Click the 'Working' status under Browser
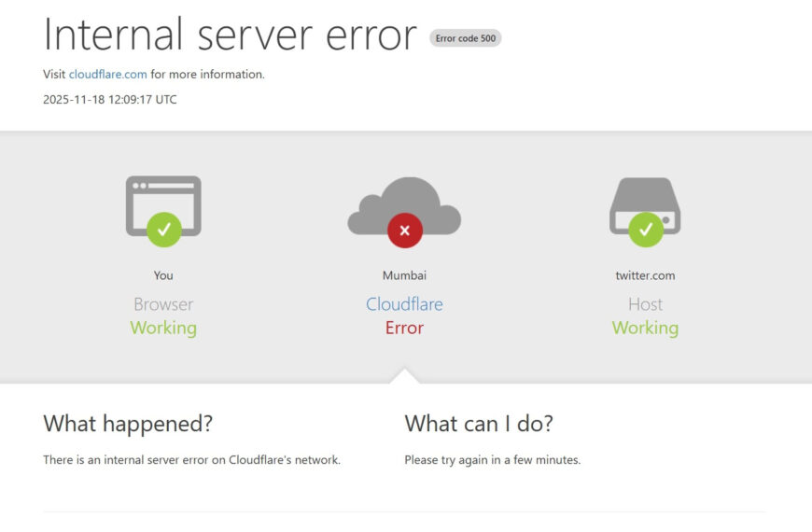 (163, 329)
